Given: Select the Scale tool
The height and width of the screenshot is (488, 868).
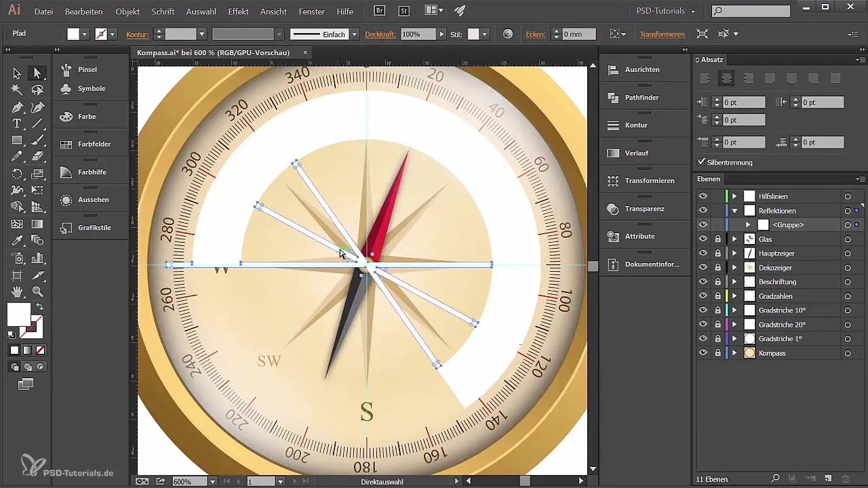Looking at the screenshot, I should click(37, 174).
